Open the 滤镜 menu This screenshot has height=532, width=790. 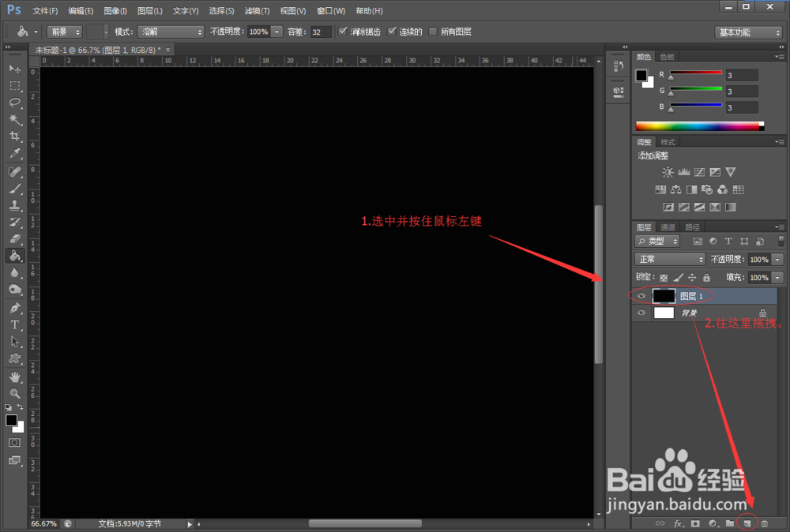point(258,10)
